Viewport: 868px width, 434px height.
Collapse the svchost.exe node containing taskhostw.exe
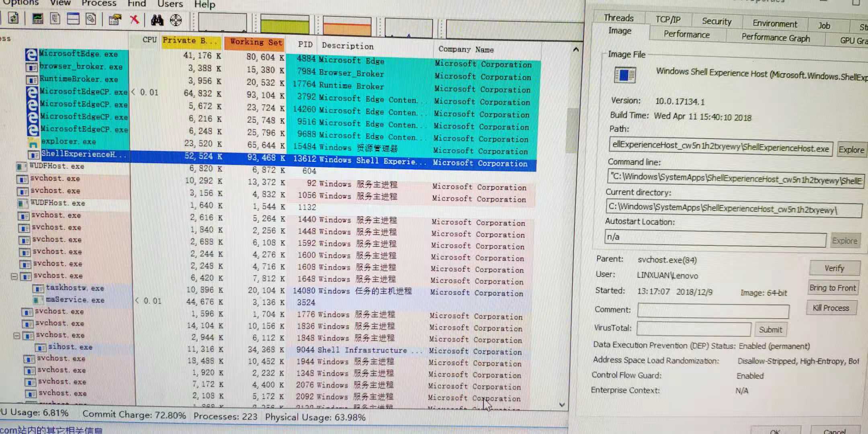tap(14, 276)
